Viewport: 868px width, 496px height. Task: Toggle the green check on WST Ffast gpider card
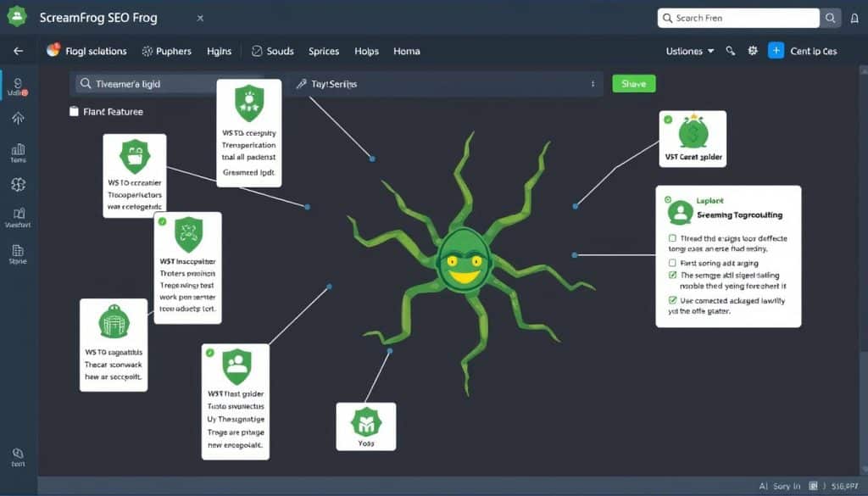click(210, 353)
